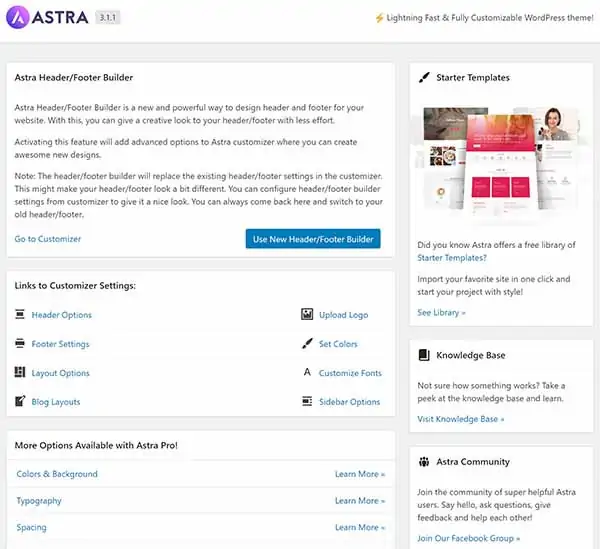The image size is (600, 549).
Task: Click the Customize Fonts letter icon
Action: [x=307, y=372]
